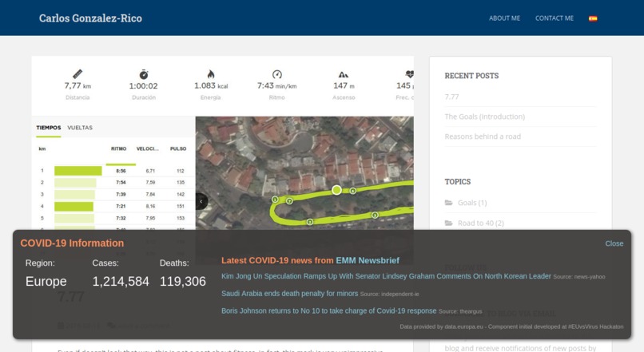The height and width of the screenshot is (352, 644).
Task: Open the Carlos Gonzalez-Rico site title
Action: click(90, 18)
